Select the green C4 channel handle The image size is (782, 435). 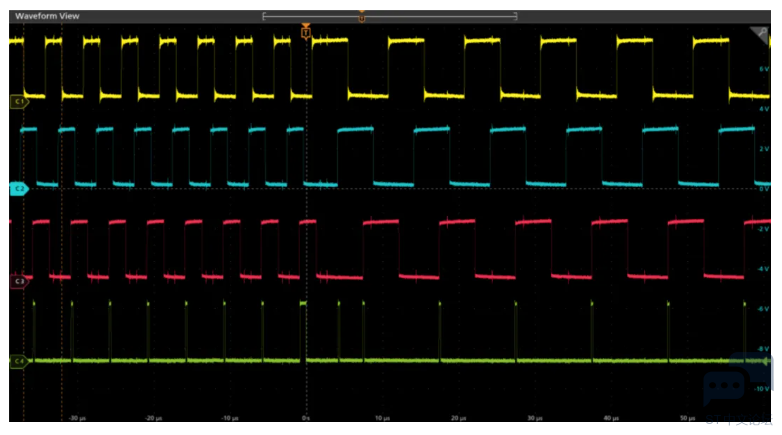pos(17,360)
